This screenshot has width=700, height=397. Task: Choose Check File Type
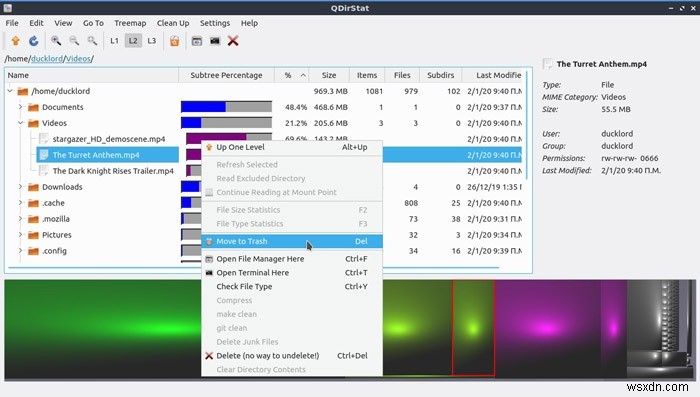coord(292,286)
